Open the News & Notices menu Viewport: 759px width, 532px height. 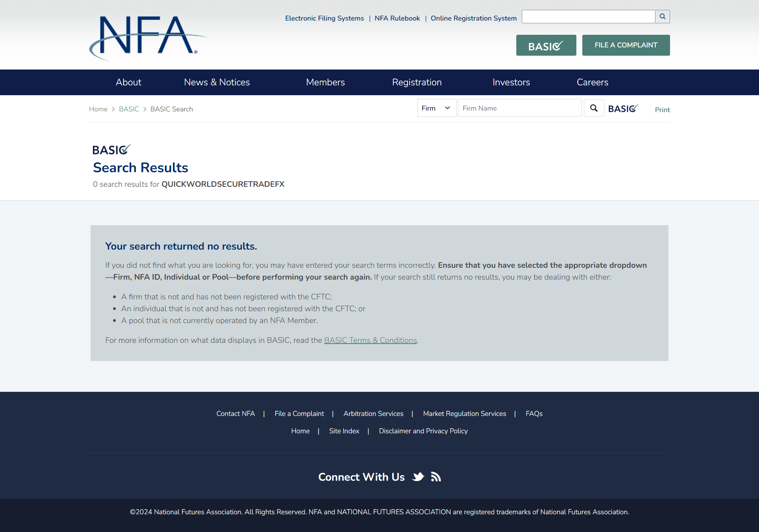tap(217, 82)
